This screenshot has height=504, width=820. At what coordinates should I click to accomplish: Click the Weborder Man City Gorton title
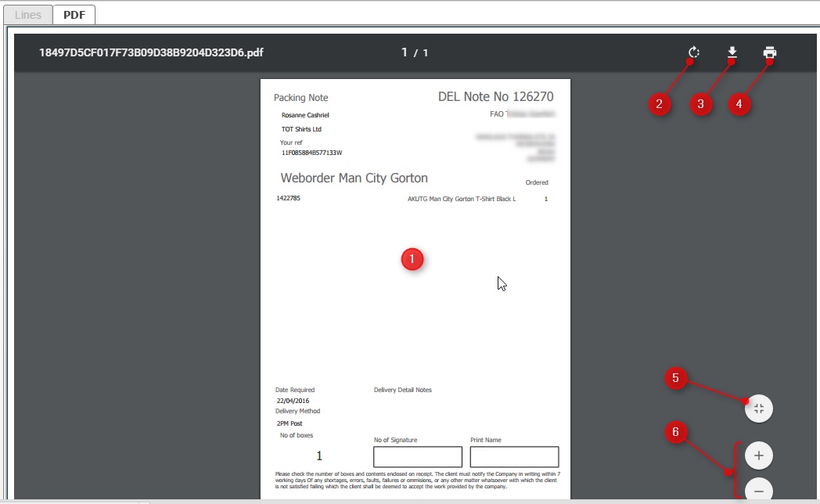coord(354,178)
